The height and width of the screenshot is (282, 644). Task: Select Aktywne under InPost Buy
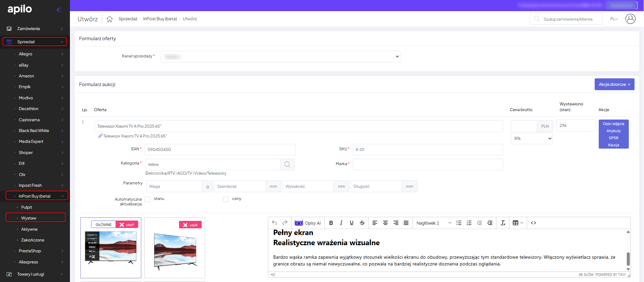29,229
